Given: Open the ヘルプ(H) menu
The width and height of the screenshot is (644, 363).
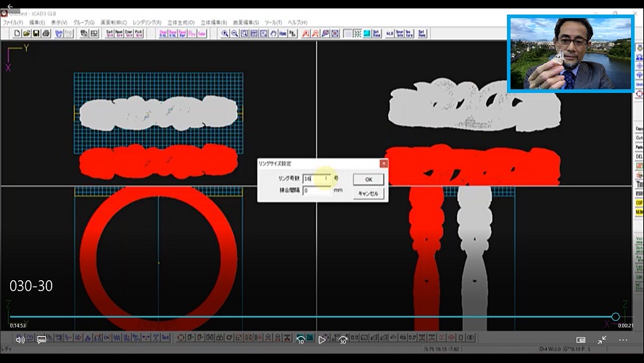Looking at the screenshot, I should (x=297, y=23).
